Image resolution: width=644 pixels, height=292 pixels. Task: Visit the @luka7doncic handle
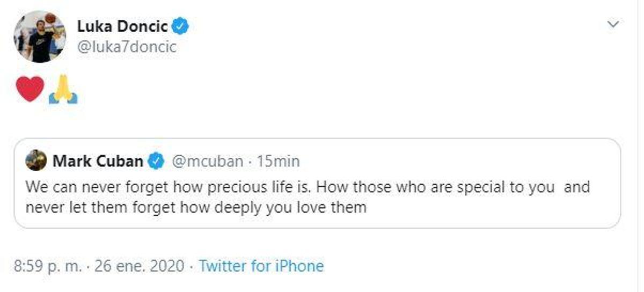click(x=127, y=47)
